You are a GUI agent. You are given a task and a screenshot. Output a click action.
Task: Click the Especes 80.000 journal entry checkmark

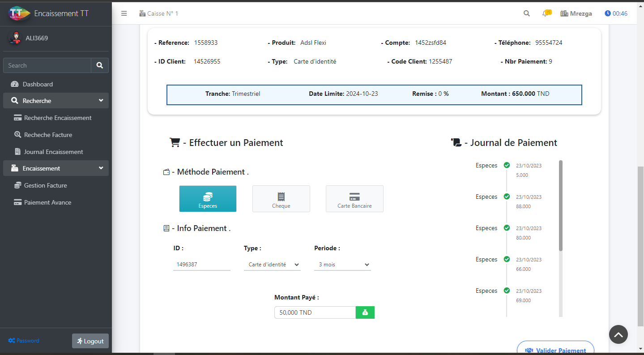[x=507, y=228]
